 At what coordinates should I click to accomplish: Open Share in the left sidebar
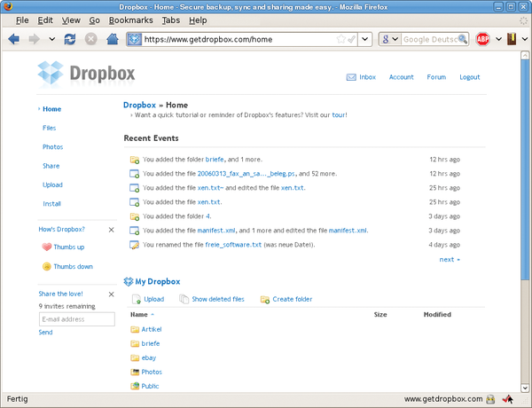(x=51, y=166)
